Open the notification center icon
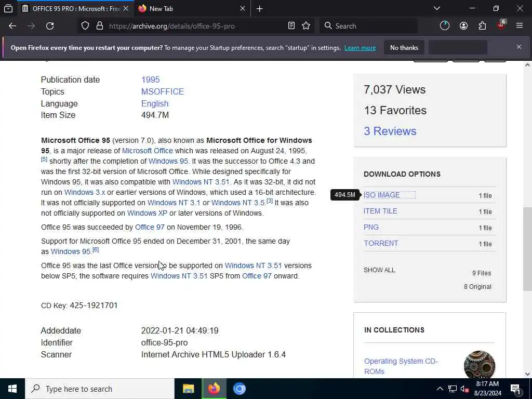 515,389
